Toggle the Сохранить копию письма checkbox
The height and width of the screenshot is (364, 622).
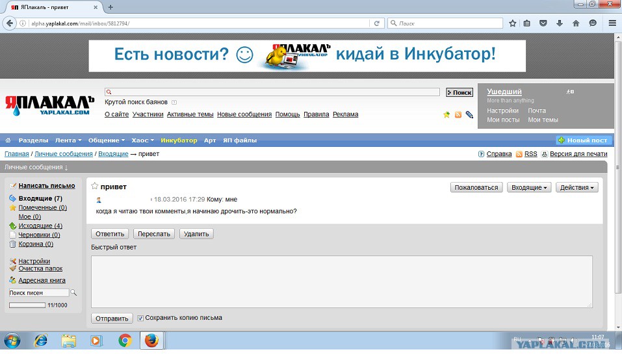click(140, 318)
